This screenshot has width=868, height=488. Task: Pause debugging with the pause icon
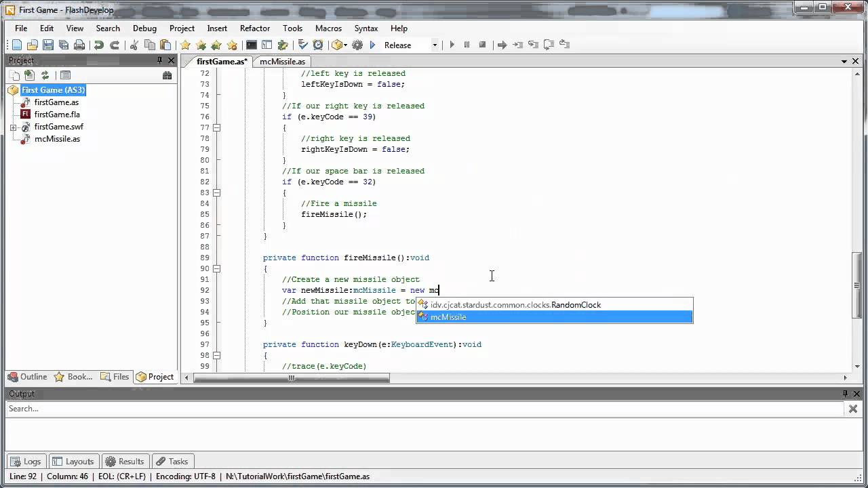(x=467, y=45)
